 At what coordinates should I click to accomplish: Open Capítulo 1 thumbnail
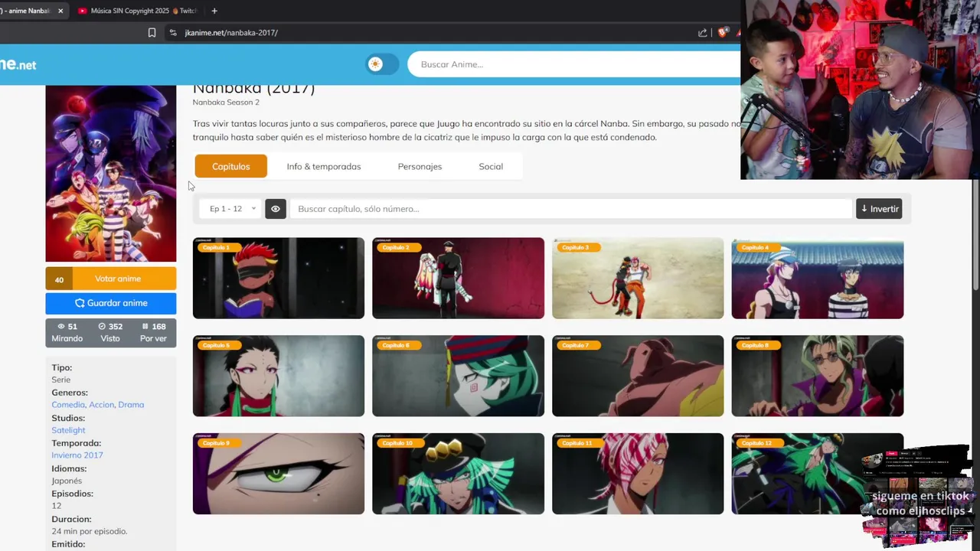tap(279, 279)
